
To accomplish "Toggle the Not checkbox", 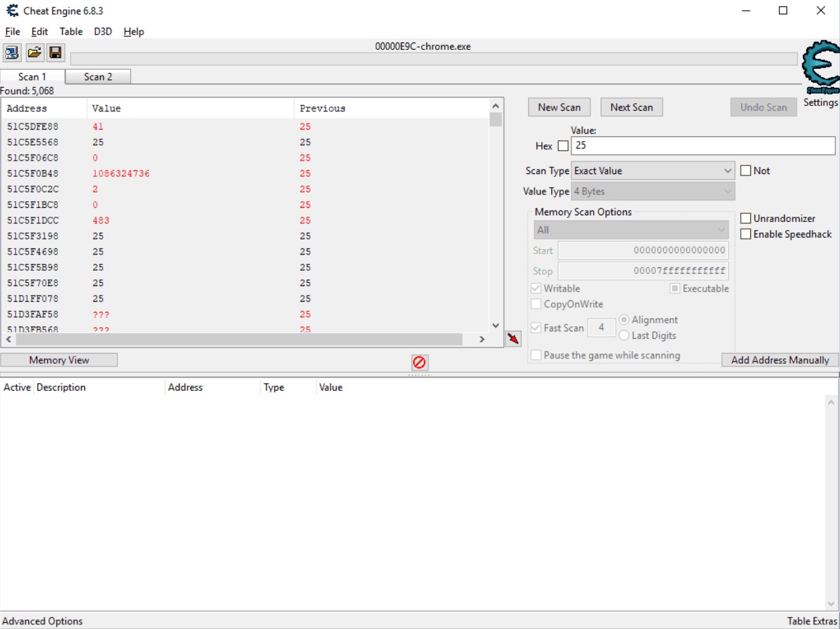I will tap(746, 171).
